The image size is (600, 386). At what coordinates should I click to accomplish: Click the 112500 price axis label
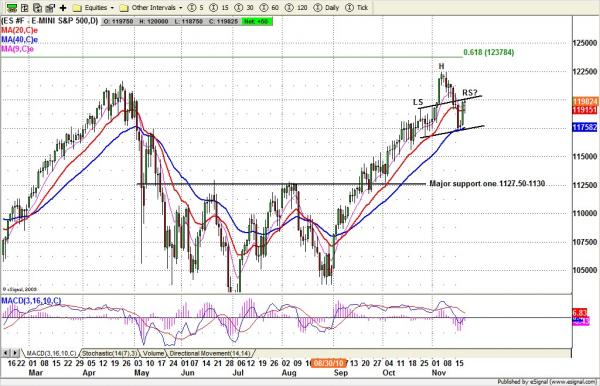(585, 185)
